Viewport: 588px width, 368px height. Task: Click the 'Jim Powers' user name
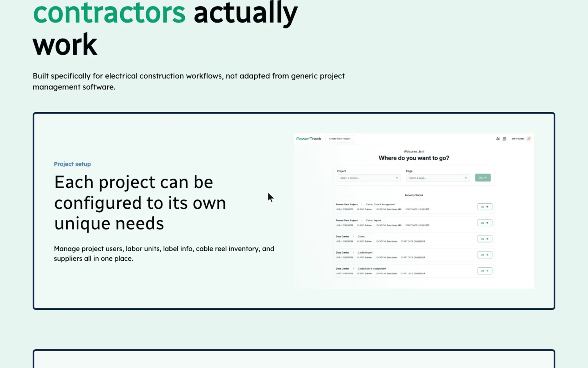click(x=518, y=139)
